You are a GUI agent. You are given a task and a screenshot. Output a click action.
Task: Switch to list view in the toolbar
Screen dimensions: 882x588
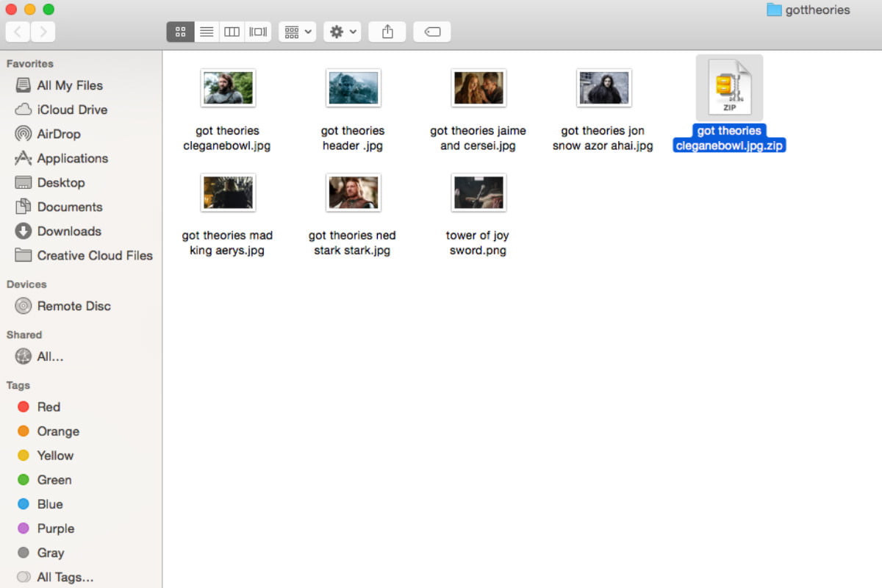[x=207, y=32]
